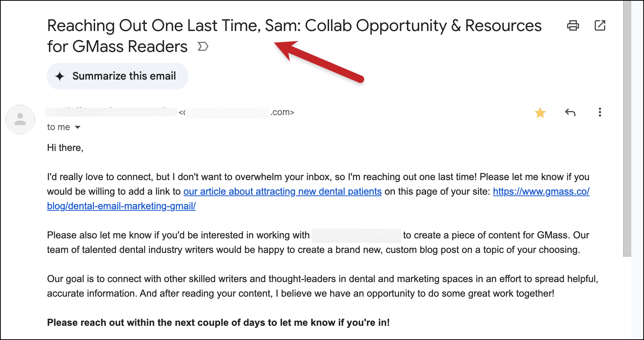The height and width of the screenshot is (340, 644).
Task: Print this email with the printer icon
Action: click(x=573, y=25)
